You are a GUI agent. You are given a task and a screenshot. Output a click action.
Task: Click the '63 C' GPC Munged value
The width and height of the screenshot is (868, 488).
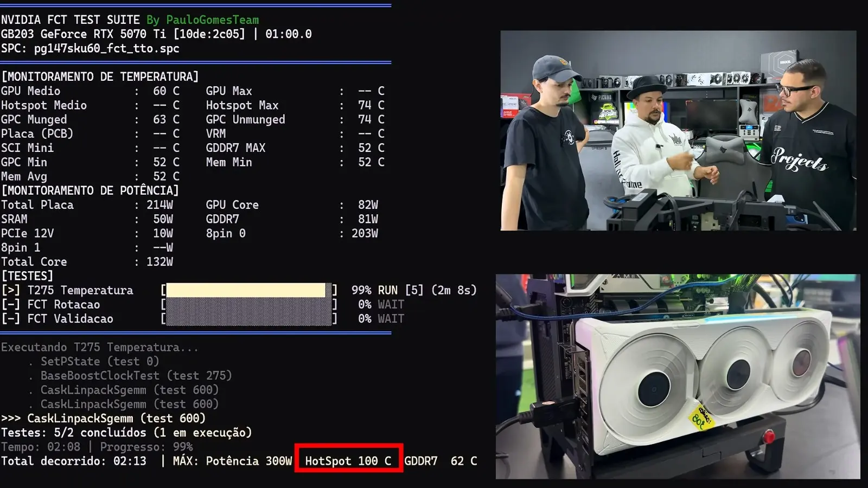click(x=166, y=119)
